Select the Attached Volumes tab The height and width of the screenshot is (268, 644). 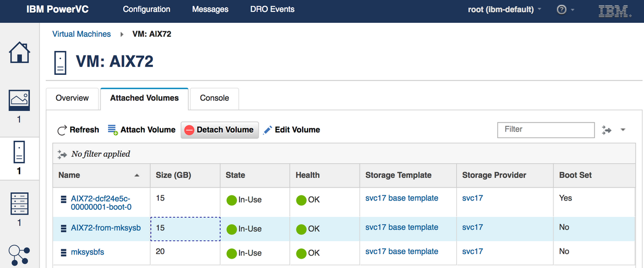coord(145,98)
